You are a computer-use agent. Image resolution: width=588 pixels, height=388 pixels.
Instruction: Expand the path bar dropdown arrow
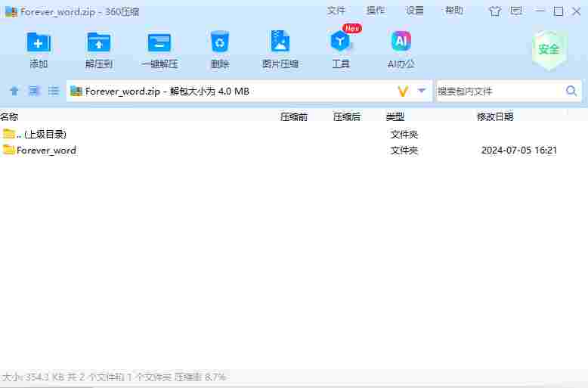pos(422,91)
